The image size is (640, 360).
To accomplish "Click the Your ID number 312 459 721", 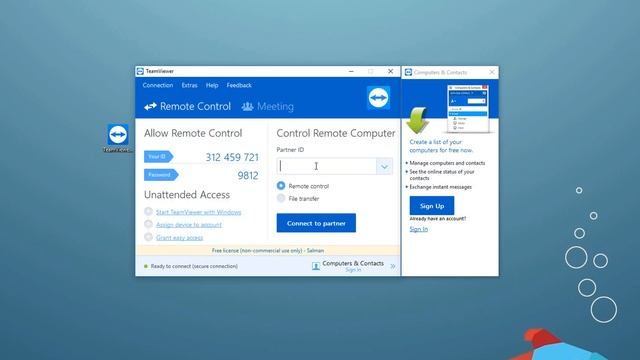I will tap(232, 157).
